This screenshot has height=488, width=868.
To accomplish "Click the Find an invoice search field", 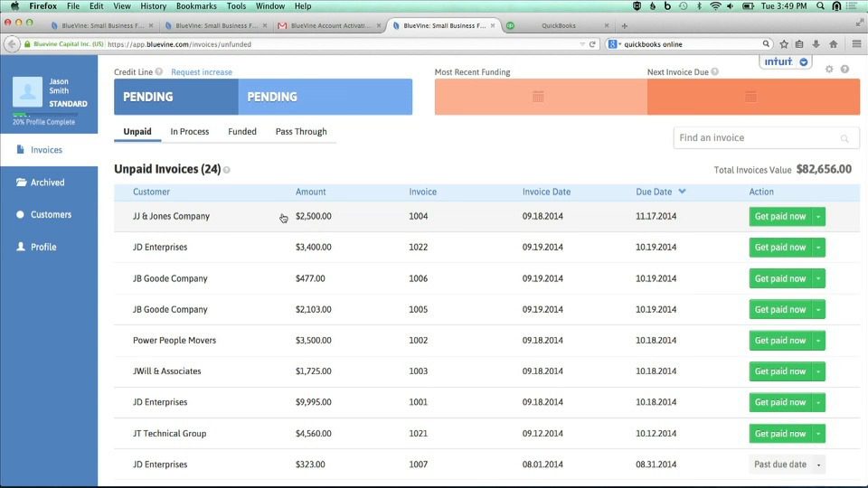I will pyautogui.click(x=766, y=137).
